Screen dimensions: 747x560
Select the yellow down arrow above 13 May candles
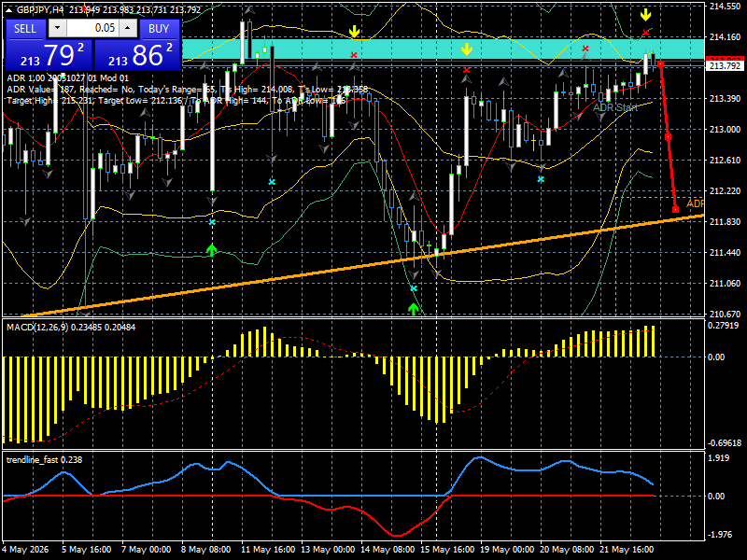pyautogui.click(x=354, y=32)
